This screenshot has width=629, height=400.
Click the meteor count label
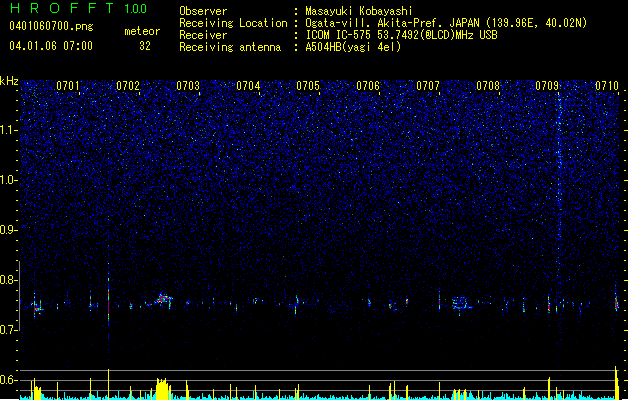click(142, 31)
